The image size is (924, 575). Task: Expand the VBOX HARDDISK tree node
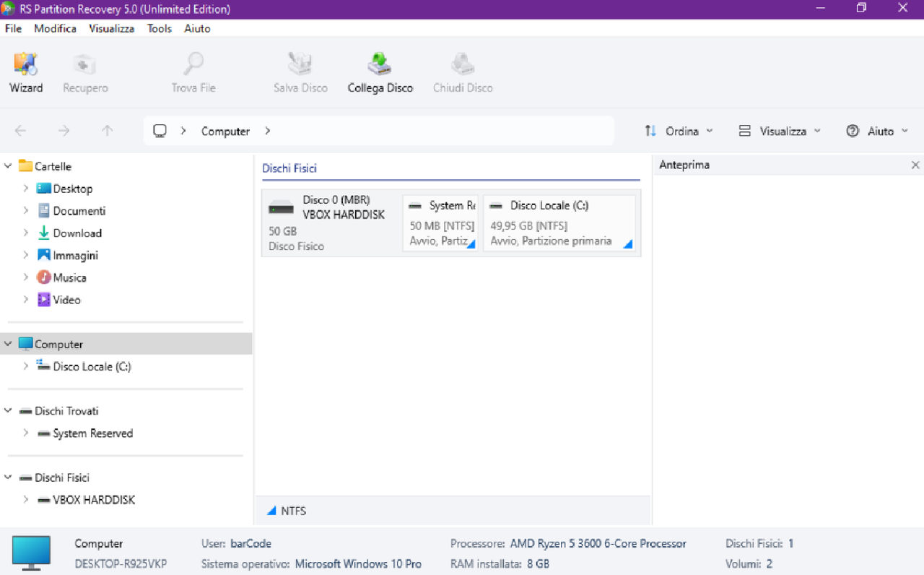[26, 500]
